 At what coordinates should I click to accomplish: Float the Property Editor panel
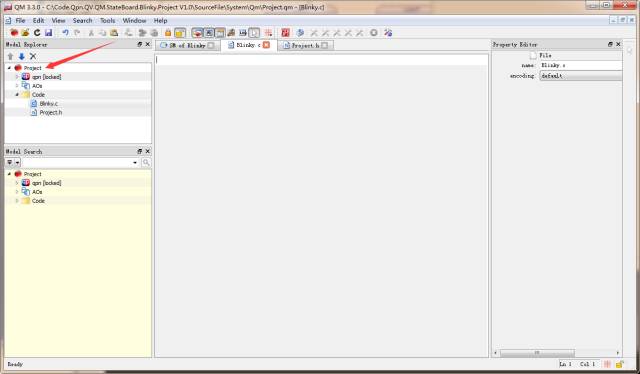[610, 44]
